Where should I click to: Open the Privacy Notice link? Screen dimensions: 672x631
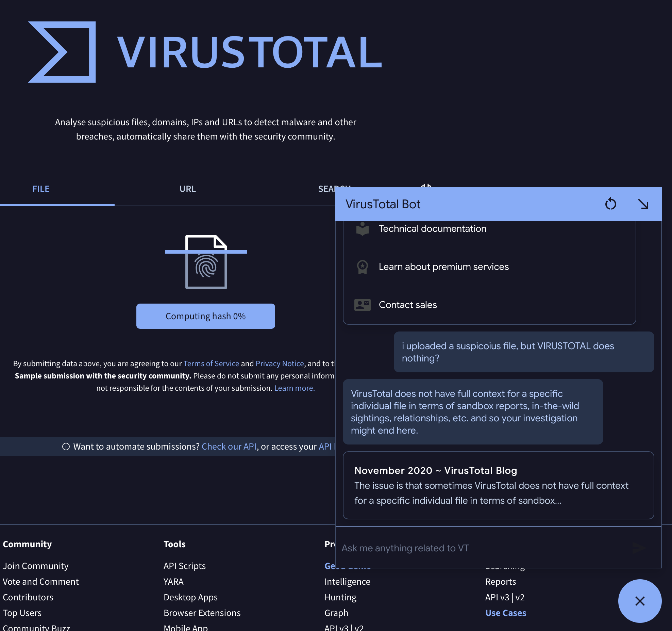coord(280,363)
